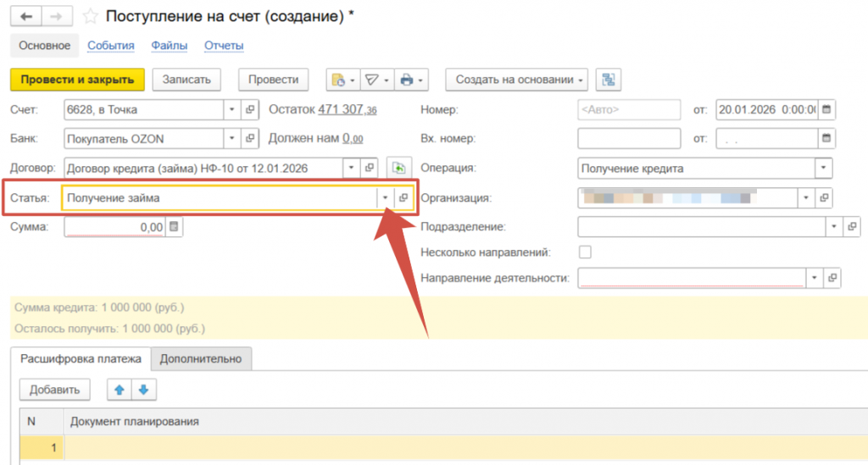Open the print menu with printer icon
The height and width of the screenshot is (465, 868).
[x=410, y=80]
